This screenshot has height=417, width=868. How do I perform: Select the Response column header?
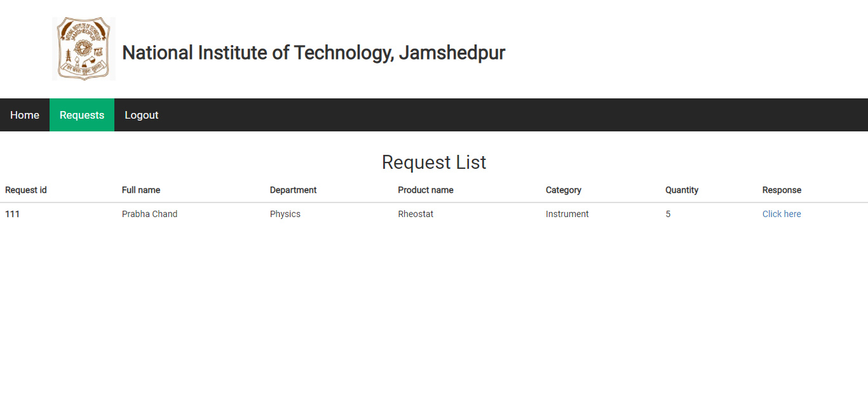click(x=782, y=190)
